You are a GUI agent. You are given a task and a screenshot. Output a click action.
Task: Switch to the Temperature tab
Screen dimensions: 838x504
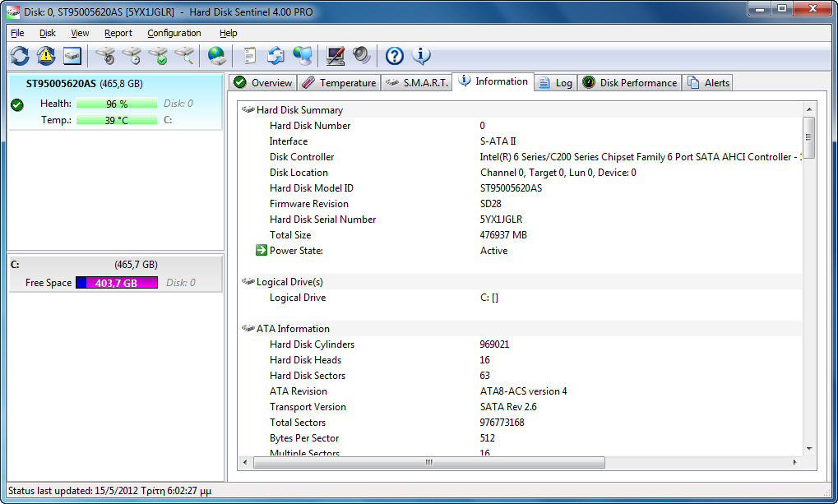[x=339, y=83]
